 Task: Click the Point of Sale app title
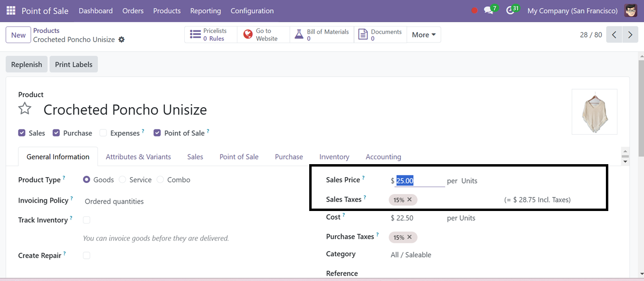pyautogui.click(x=45, y=11)
